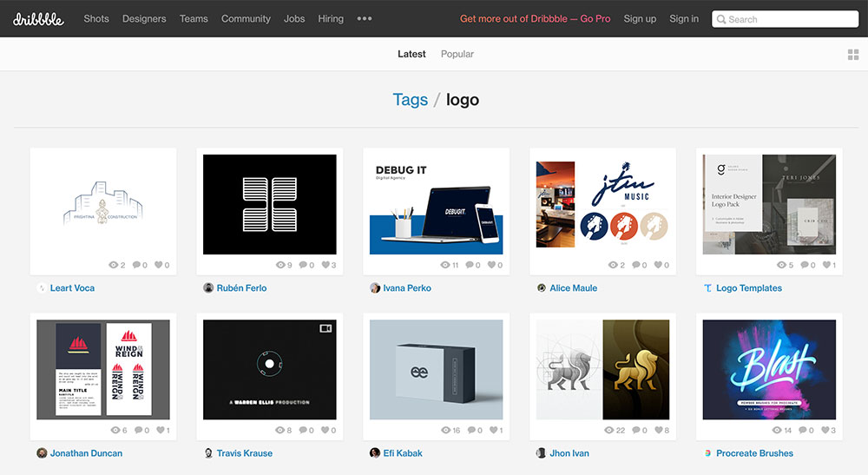Image resolution: width=868 pixels, height=475 pixels.
Task: Click the heart icon on Jhon Ivan's shot
Action: pyautogui.click(x=659, y=430)
